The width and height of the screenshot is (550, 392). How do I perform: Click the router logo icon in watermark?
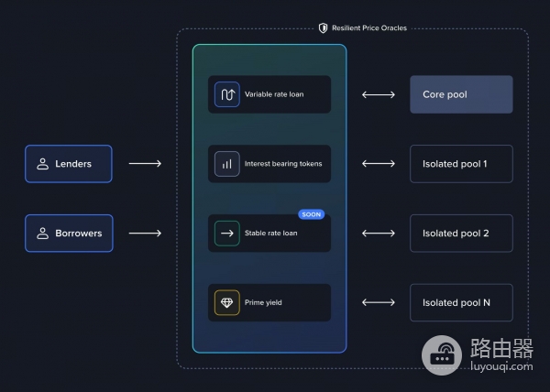[x=444, y=354]
